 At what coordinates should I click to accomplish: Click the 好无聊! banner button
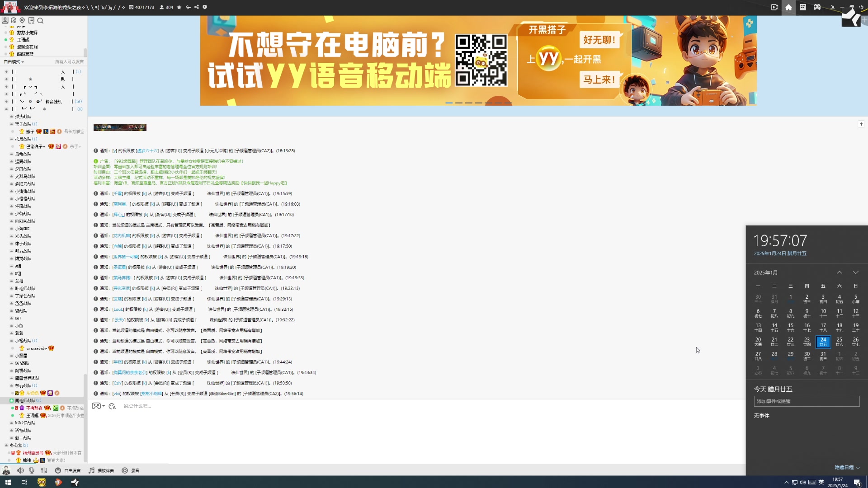(599, 40)
